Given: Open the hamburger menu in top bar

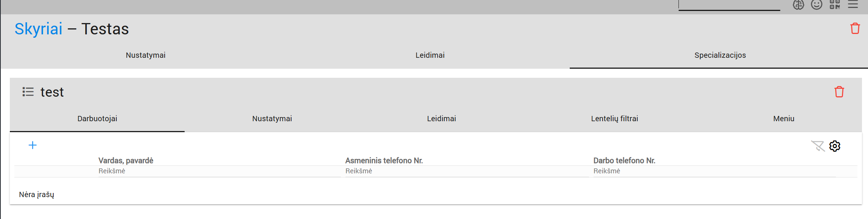Looking at the screenshot, I should (853, 5).
